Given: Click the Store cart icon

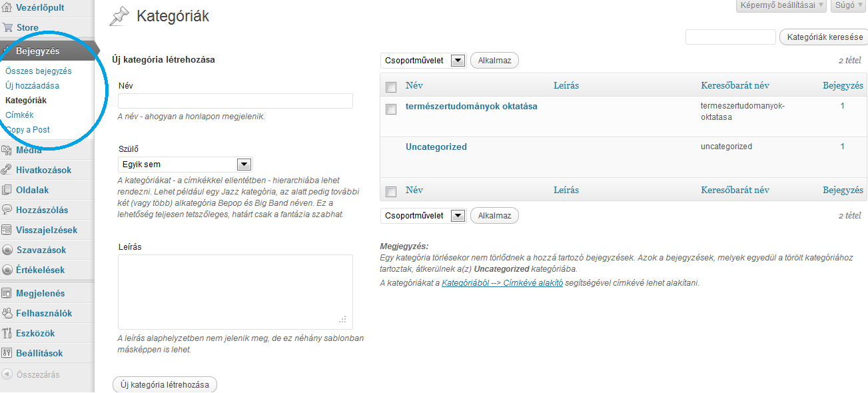Looking at the screenshot, I should [x=7, y=27].
